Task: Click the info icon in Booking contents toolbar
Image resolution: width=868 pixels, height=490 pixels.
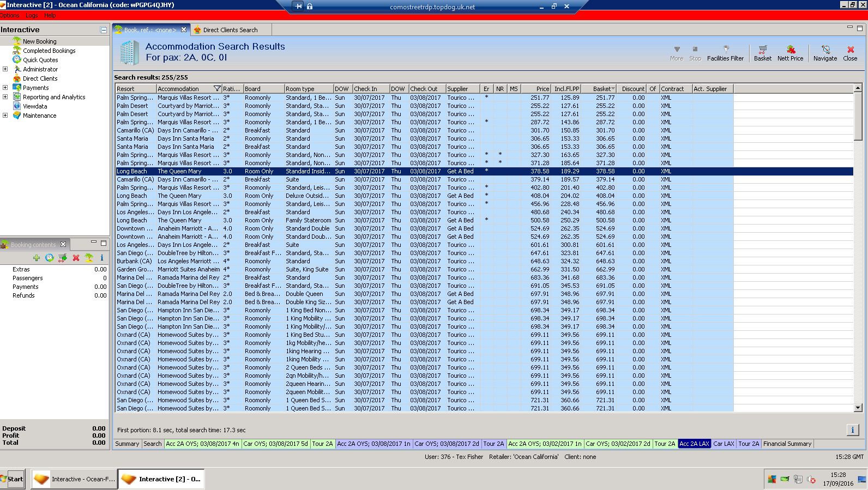Action: (101, 258)
